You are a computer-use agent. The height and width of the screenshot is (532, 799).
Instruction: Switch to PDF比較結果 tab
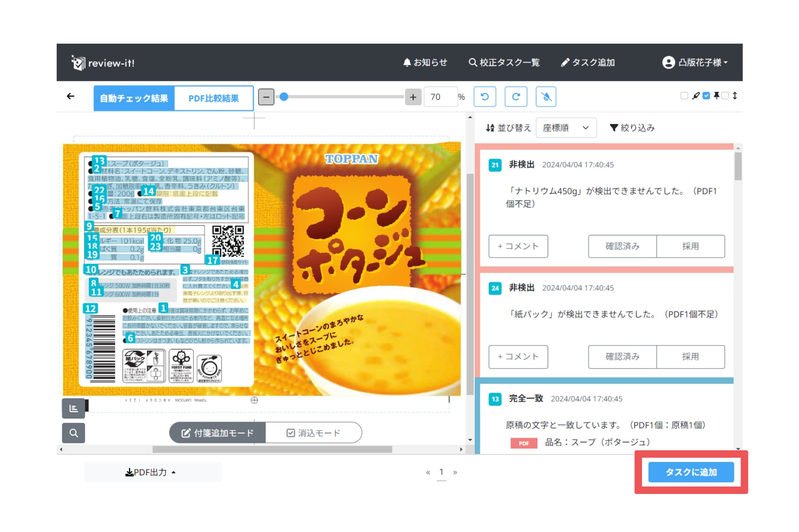[x=214, y=98]
